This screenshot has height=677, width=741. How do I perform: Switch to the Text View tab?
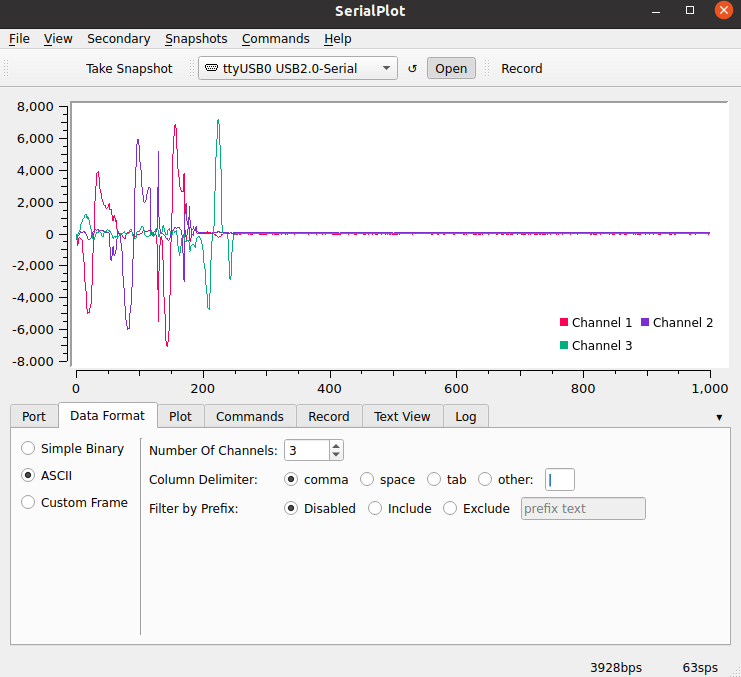pos(402,416)
